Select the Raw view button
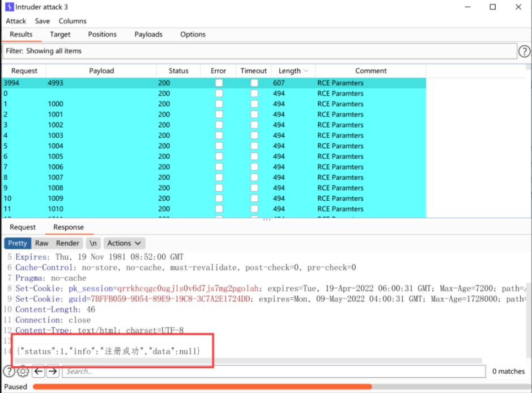The width and height of the screenshot is (532, 393). (x=42, y=243)
